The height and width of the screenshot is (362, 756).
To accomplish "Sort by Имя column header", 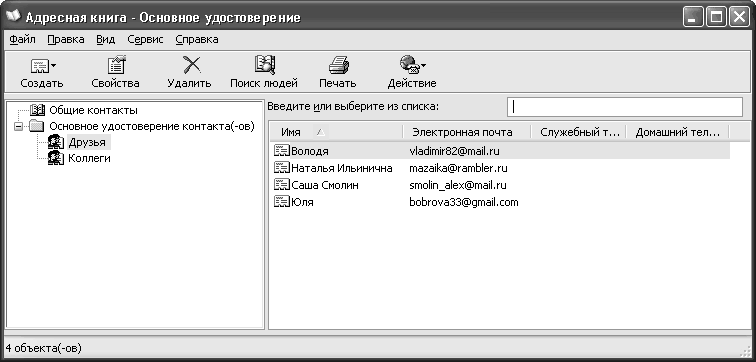I will (336, 132).
